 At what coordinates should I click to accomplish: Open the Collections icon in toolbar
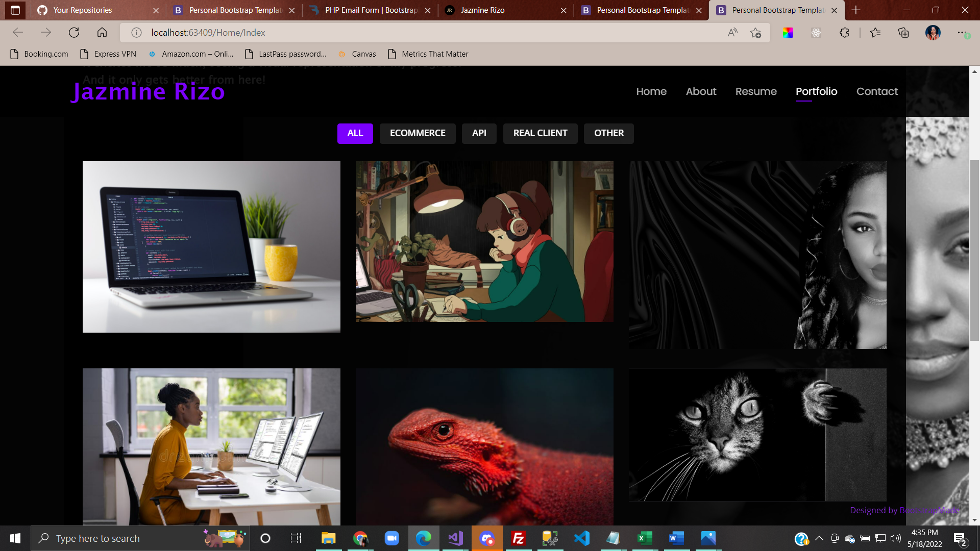coord(903,33)
